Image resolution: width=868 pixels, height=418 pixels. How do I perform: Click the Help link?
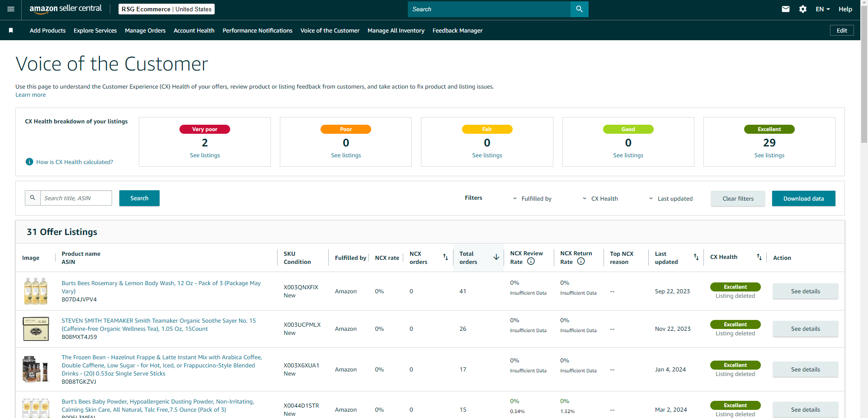click(x=845, y=9)
